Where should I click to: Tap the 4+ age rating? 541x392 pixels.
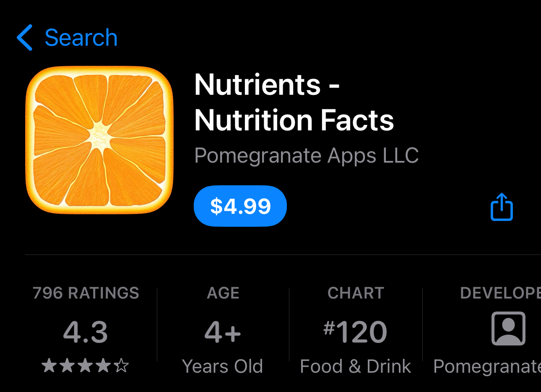click(223, 332)
